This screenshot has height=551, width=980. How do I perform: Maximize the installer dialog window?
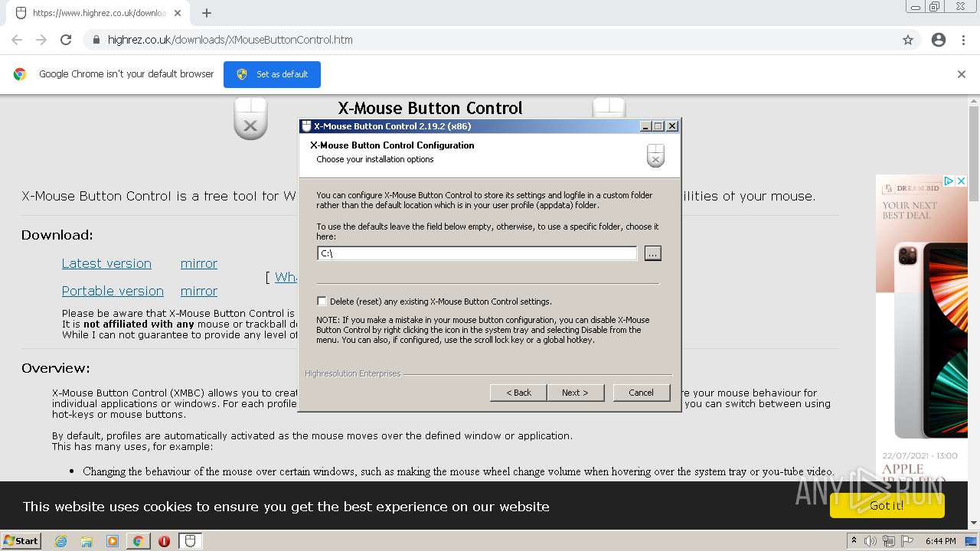(658, 126)
